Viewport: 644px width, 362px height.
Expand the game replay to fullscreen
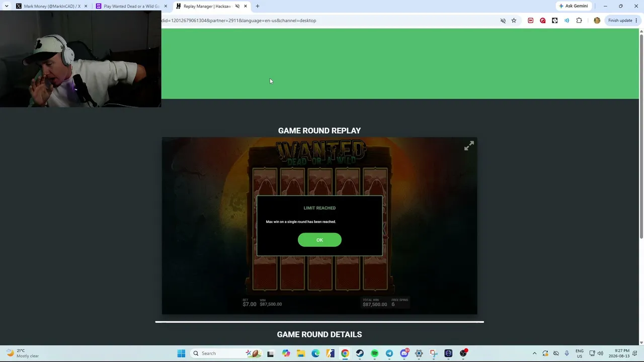[469, 146]
